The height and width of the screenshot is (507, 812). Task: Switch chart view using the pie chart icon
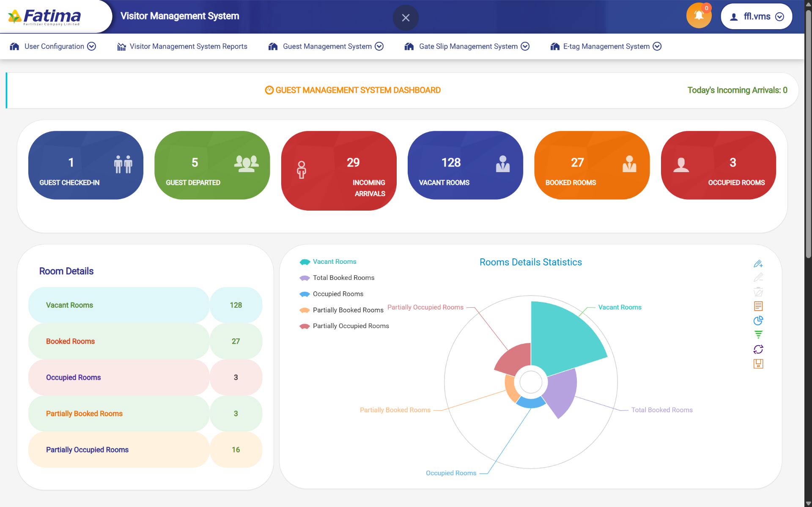click(x=759, y=321)
